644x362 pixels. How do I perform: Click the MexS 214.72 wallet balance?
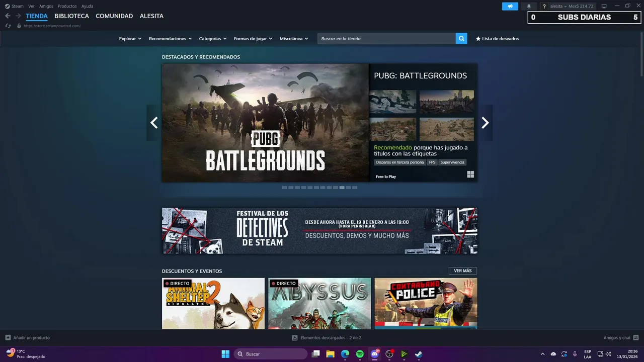[581, 6]
